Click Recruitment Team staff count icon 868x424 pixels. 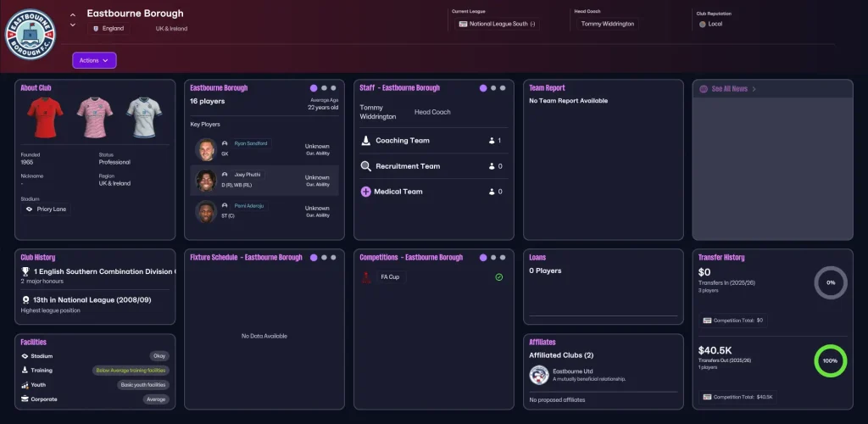point(492,166)
